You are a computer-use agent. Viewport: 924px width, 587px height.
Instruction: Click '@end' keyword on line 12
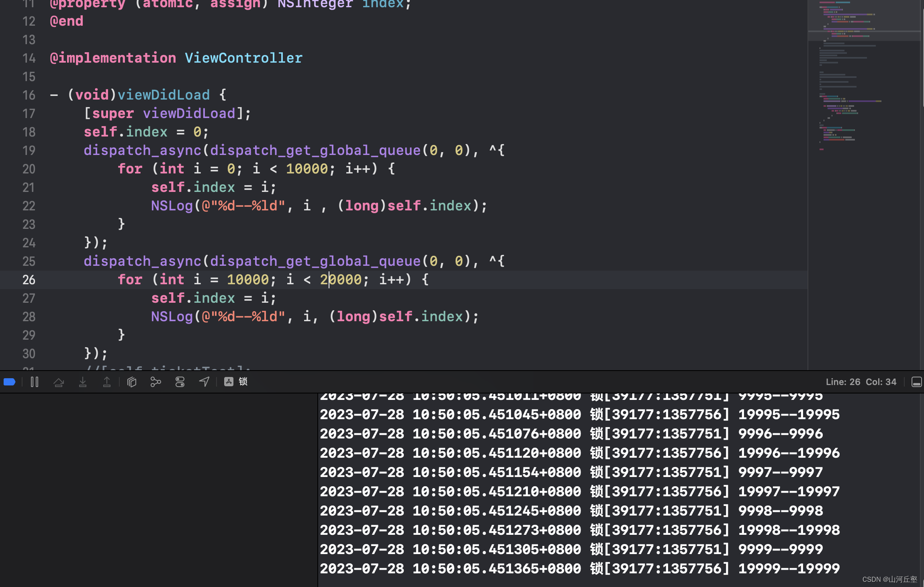coord(66,21)
